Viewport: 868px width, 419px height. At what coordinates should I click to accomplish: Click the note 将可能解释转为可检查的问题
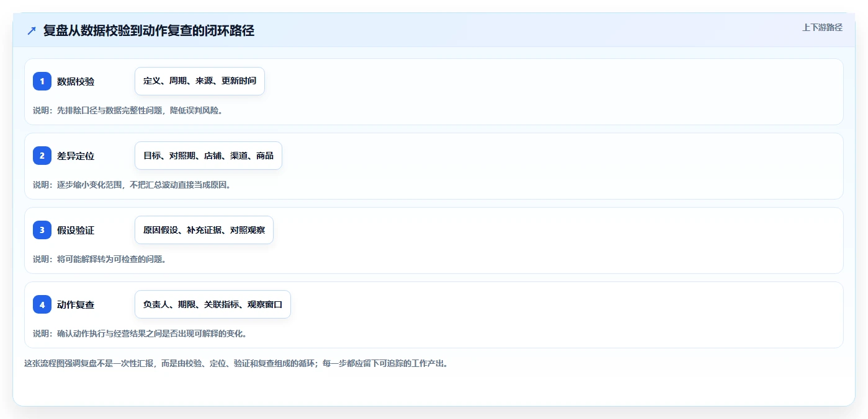coord(99,259)
